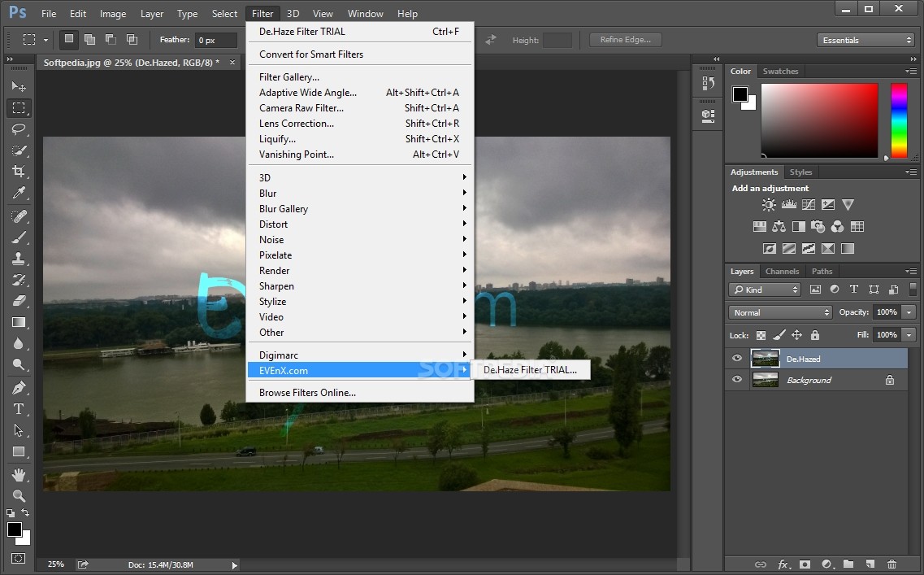This screenshot has height=575, width=924.
Task: Open the status bar info arrow
Action: click(235, 565)
